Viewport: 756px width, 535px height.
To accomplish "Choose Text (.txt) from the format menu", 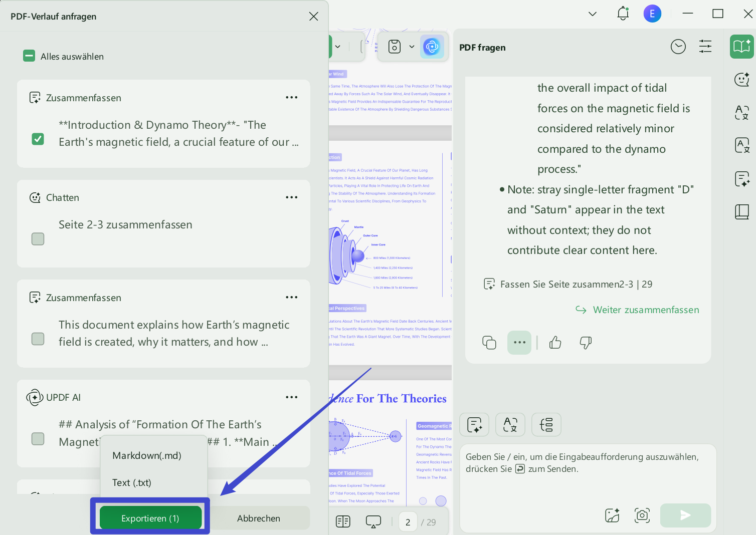I will [132, 482].
